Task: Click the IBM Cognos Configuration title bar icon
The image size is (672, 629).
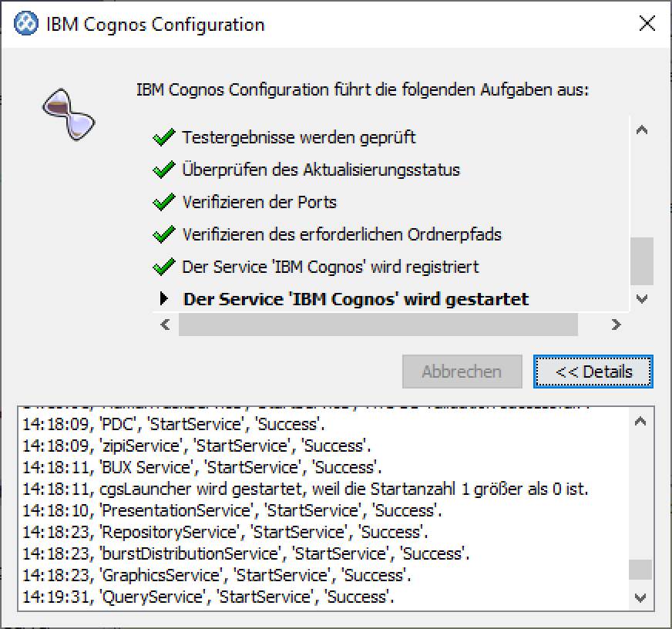Action: pyautogui.click(x=25, y=24)
